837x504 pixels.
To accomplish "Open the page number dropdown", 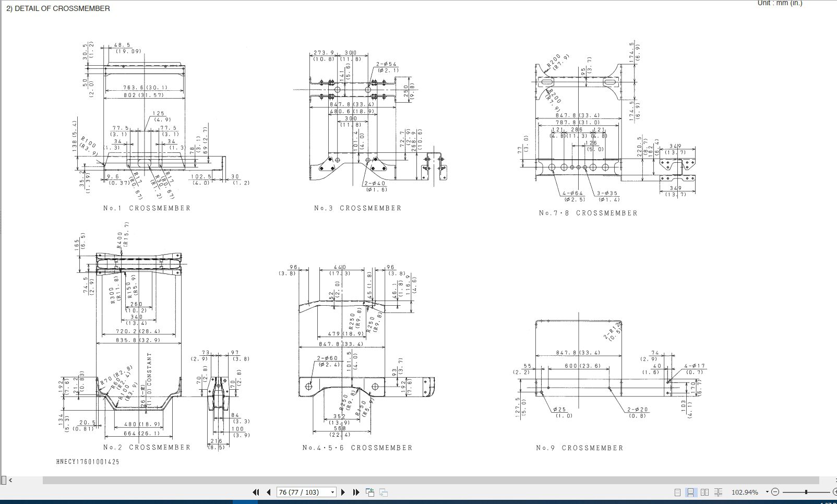I will pyautogui.click(x=332, y=492).
